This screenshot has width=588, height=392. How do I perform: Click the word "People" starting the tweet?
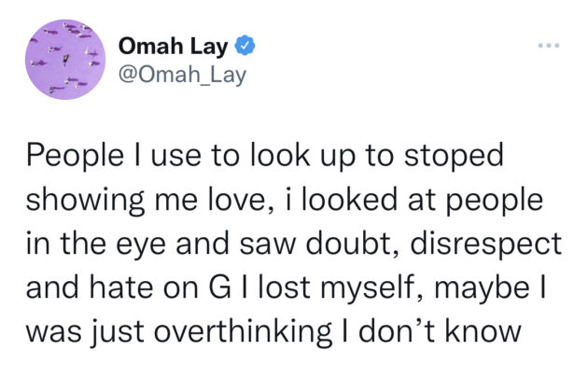point(75,156)
